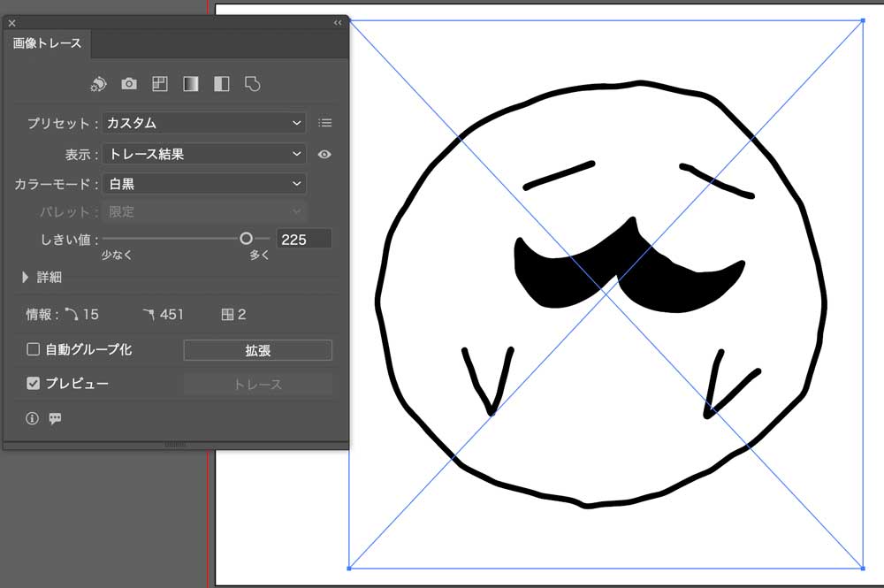Image resolution: width=884 pixels, height=588 pixels.
Task: Click the Auto-Color preset icon
Action: [x=98, y=84]
